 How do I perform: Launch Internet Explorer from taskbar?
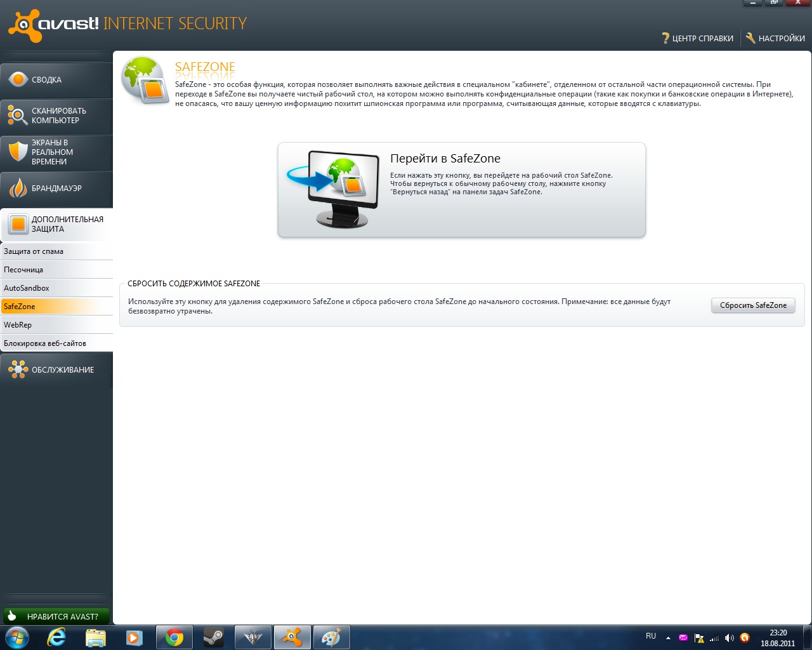[56, 637]
